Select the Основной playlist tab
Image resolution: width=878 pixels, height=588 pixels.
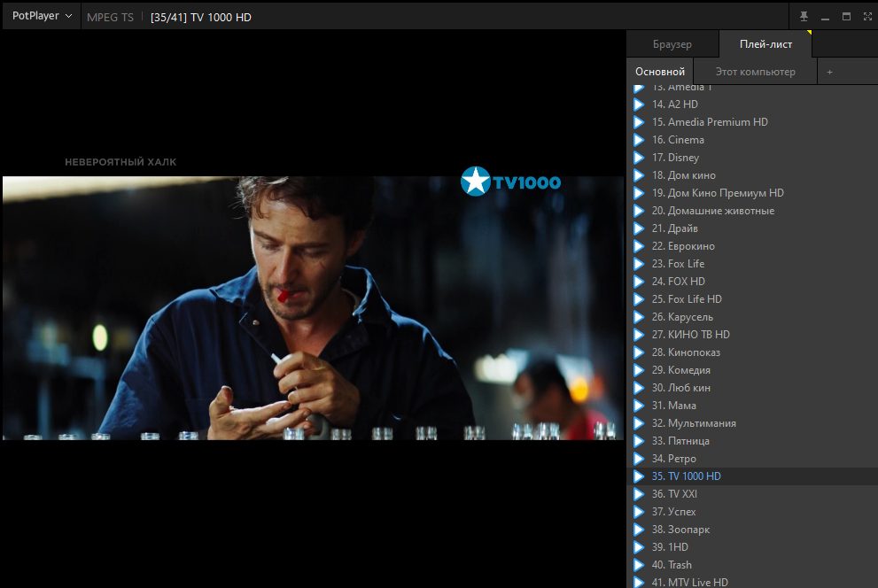[660, 72]
